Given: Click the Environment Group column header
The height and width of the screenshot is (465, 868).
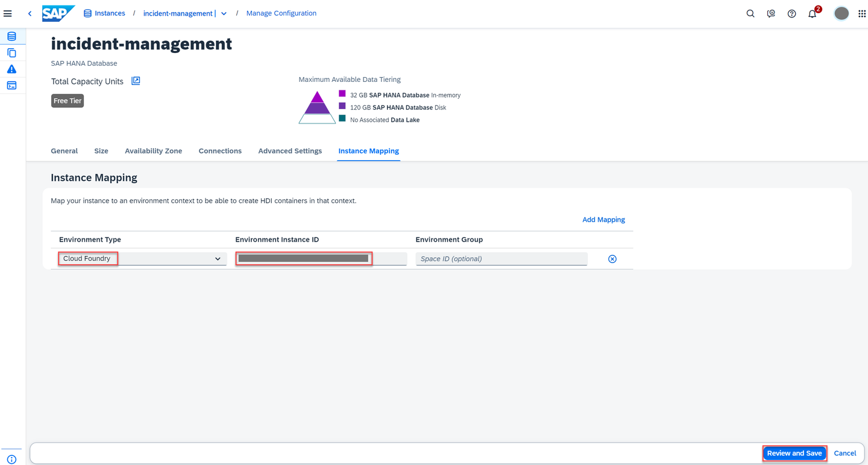Looking at the screenshot, I should tap(449, 239).
